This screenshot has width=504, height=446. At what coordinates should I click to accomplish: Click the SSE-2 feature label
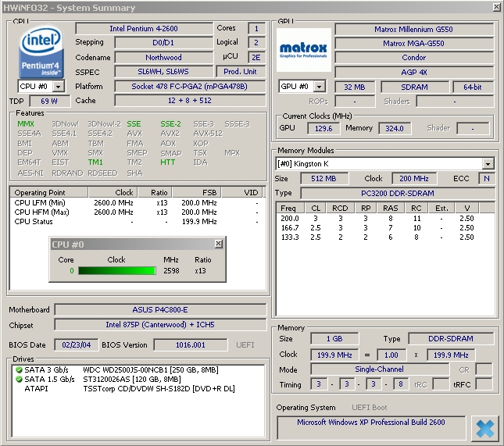click(x=170, y=124)
